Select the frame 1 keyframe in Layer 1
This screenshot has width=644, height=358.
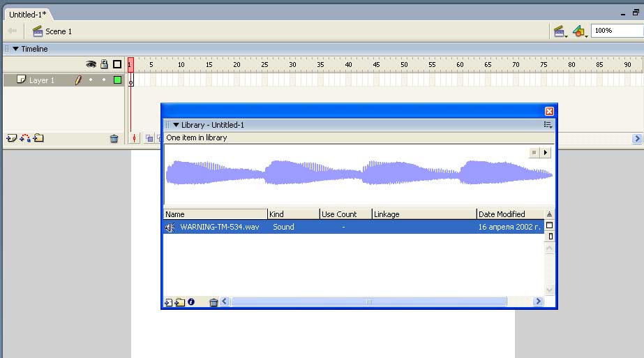coord(130,80)
